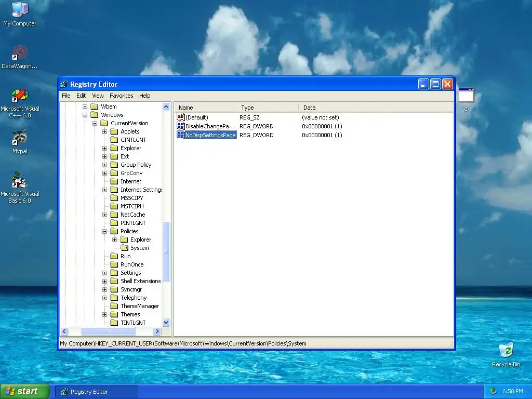Open the Help menu
Screen dimensions: 532x399
[x=144, y=96]
